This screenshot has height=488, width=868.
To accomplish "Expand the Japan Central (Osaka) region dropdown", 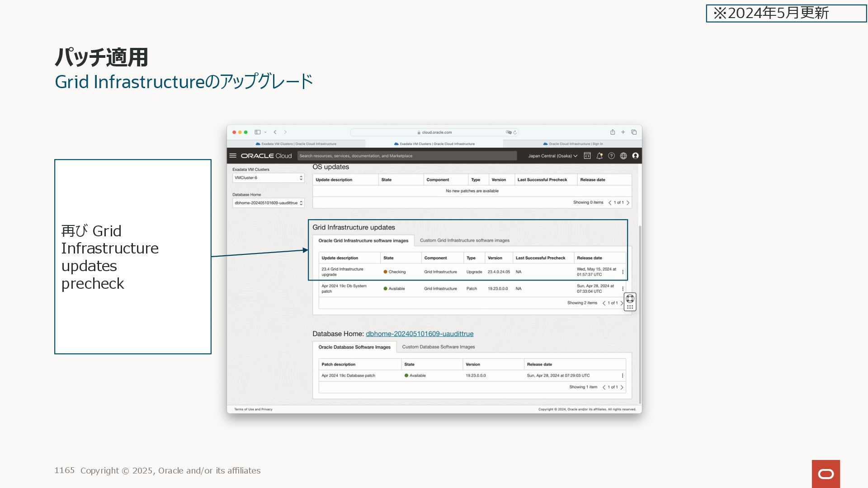I will (x=552, y=156).
